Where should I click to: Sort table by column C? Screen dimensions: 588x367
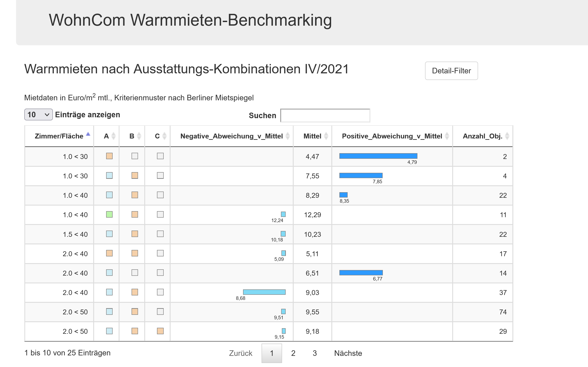pos(157,136)
